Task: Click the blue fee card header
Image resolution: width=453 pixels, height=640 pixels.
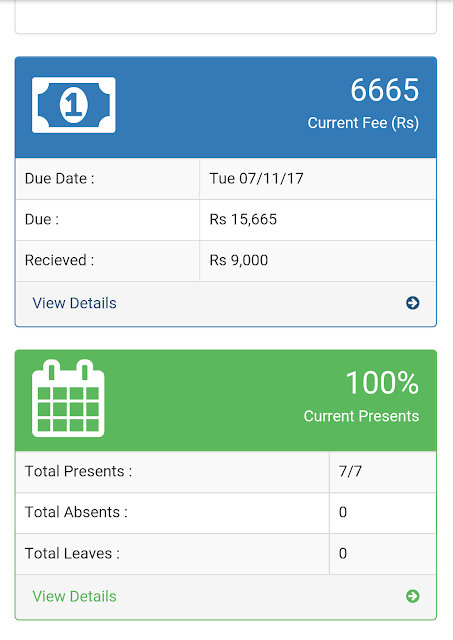Action: click(x=226, y=107)
